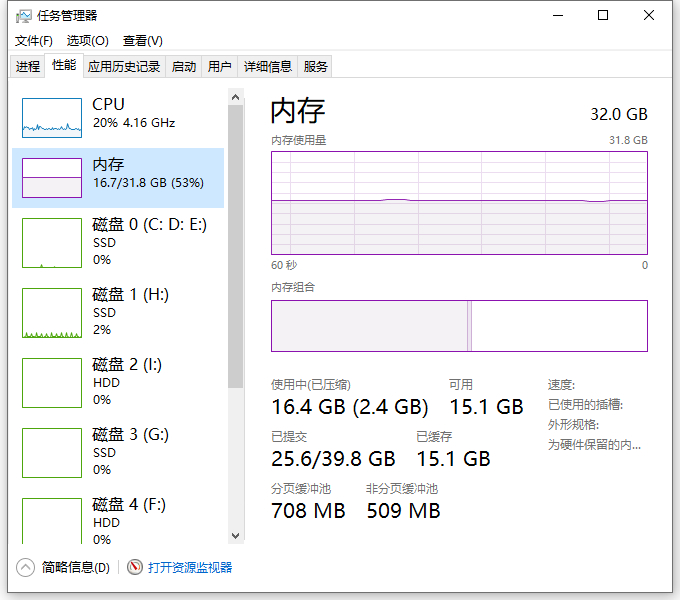The width and height of the screenshot is (680, 600).
Task: Open Disk 1 (H:) performance graph
Action: (52, 313)
